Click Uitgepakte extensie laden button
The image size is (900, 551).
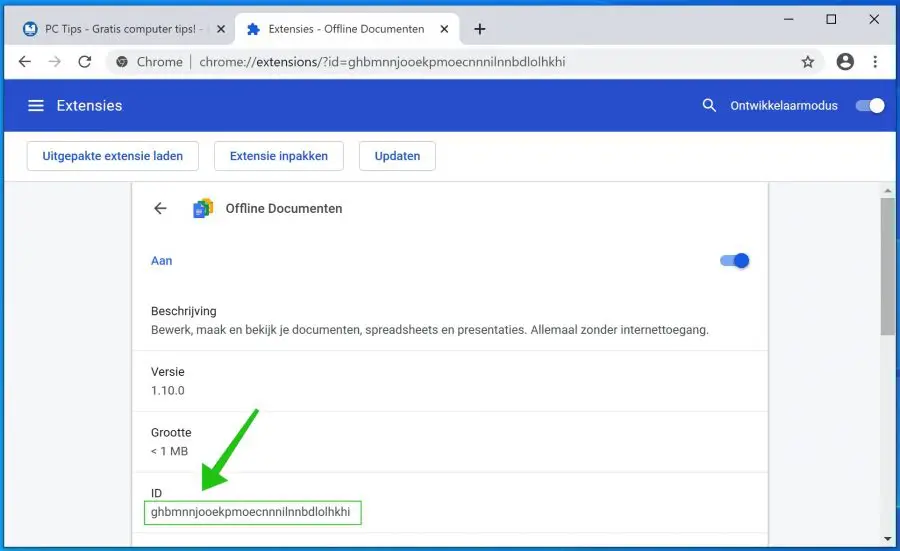112,156
